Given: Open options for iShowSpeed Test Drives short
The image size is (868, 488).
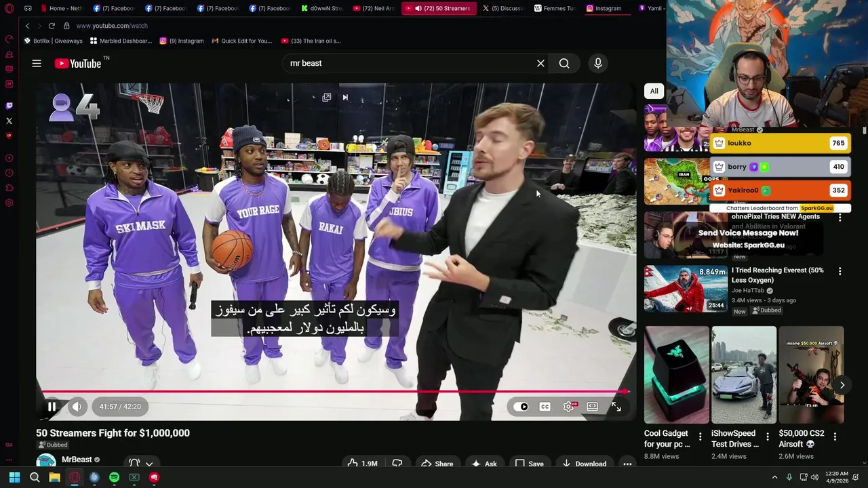Looking at the screenshot, I should (x=768, y=437).
